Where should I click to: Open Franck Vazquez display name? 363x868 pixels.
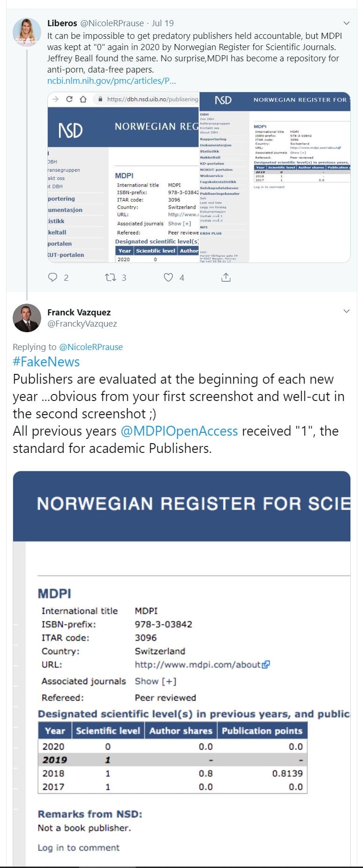tap(79, 312)
